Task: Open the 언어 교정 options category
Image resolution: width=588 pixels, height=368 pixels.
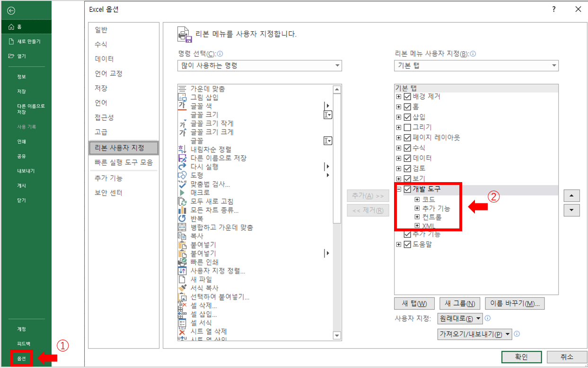Action: coord(124,74)
